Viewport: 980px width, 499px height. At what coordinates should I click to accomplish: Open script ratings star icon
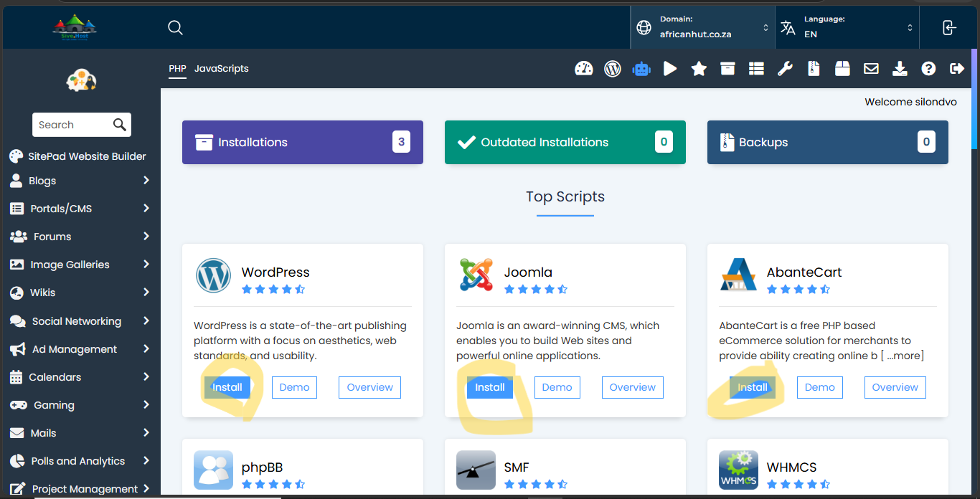[x=699, y=68]
